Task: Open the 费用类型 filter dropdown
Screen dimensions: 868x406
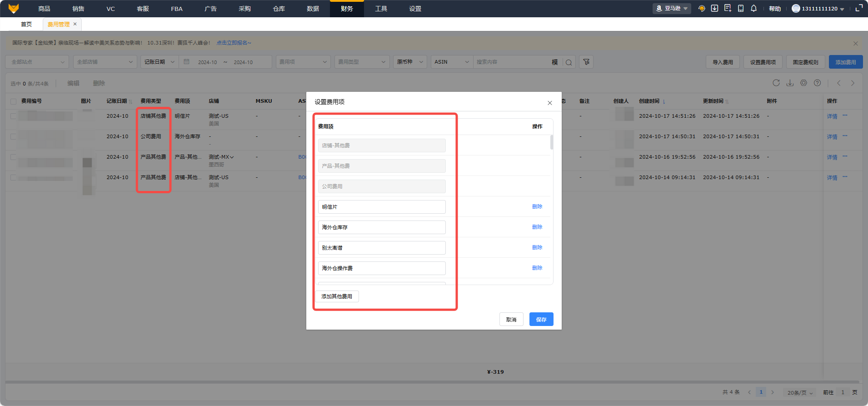Action: point(362,62)
